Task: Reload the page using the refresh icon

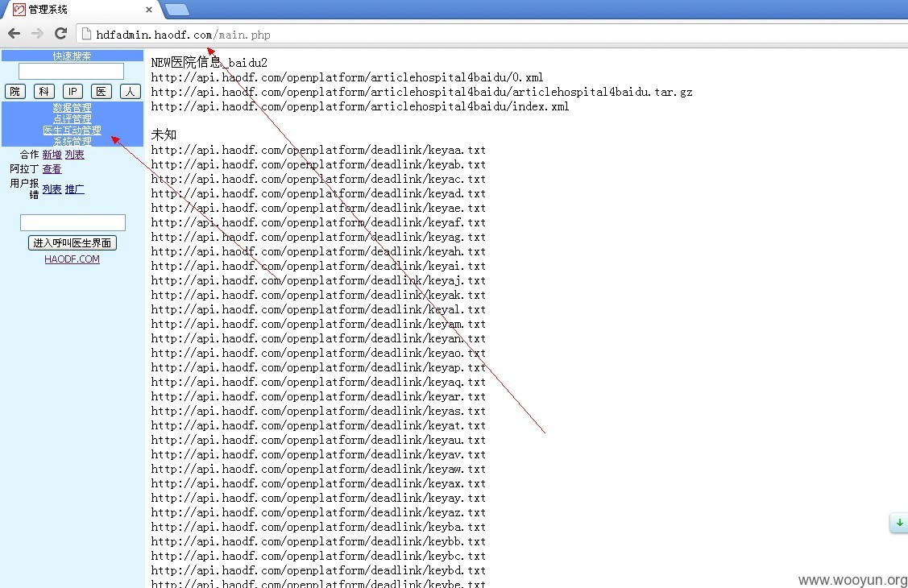Action: tap(60, 34)
